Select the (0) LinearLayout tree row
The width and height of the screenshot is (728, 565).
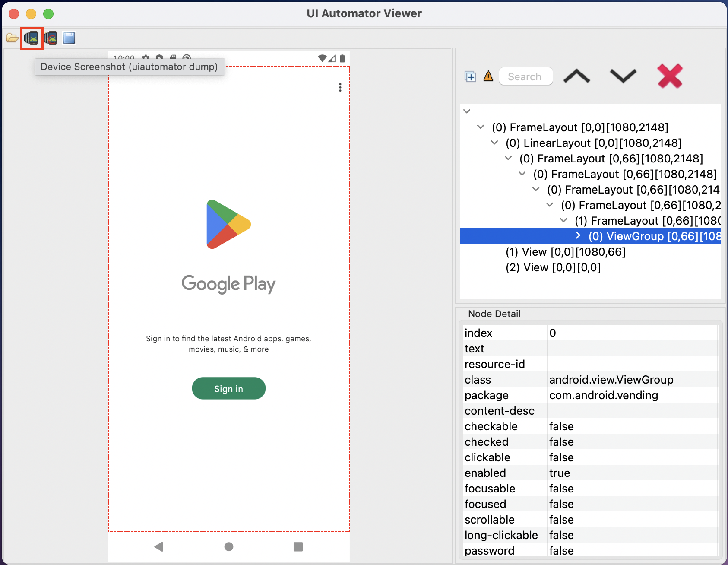click(593, 143)
